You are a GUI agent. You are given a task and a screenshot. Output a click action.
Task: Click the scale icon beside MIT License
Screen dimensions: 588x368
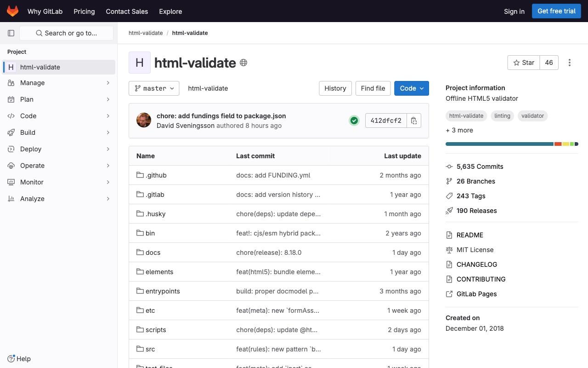[x=449, y=250]
